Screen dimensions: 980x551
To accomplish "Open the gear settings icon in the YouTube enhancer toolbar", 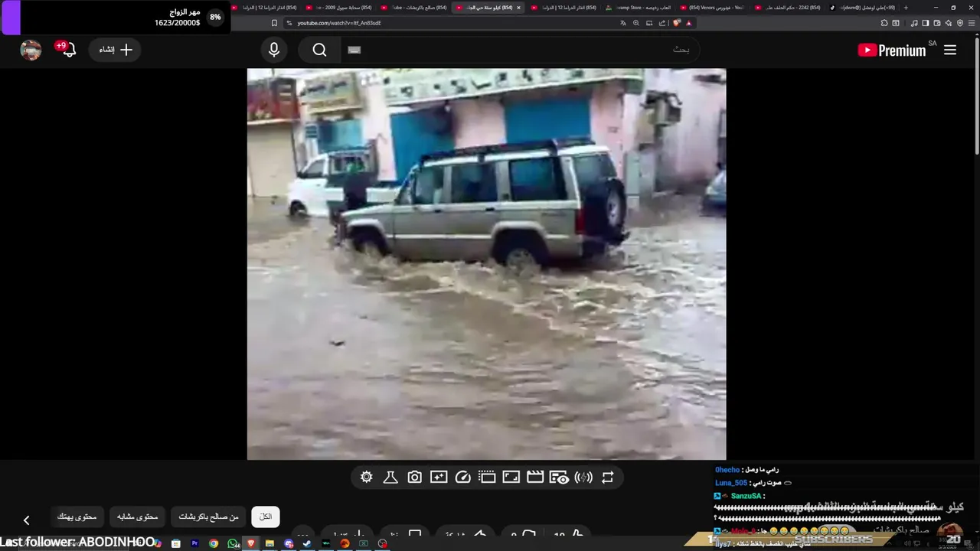I will [367, 478].
